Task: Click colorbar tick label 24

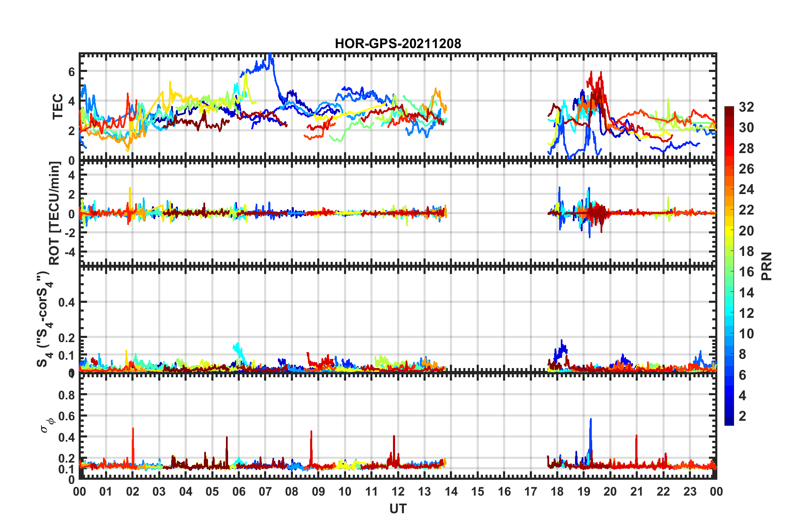Action: point(746,189)
